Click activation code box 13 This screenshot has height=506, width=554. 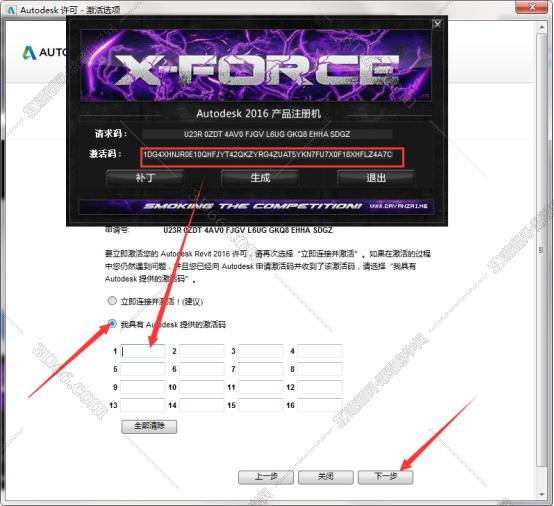point(143,405)
